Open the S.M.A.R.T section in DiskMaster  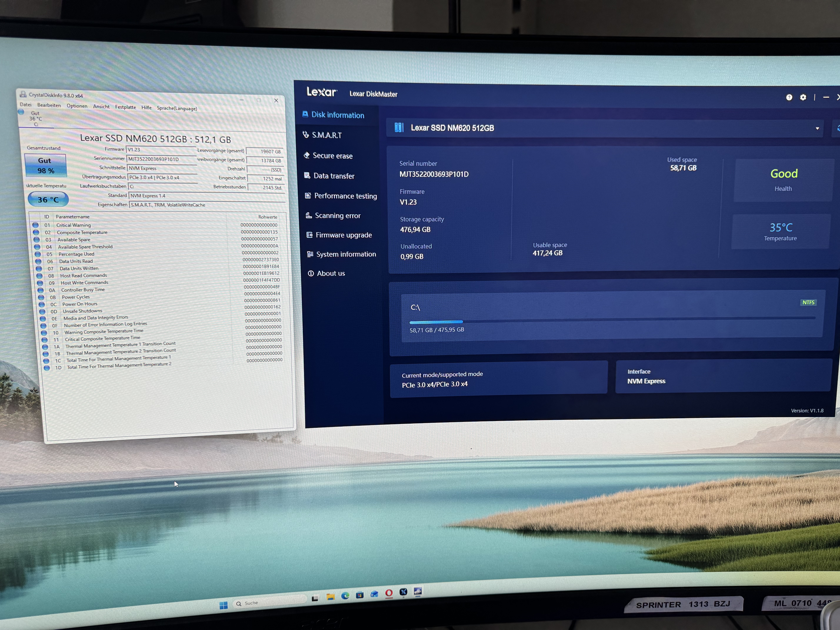pyautogui.click(x=327, y=135)
